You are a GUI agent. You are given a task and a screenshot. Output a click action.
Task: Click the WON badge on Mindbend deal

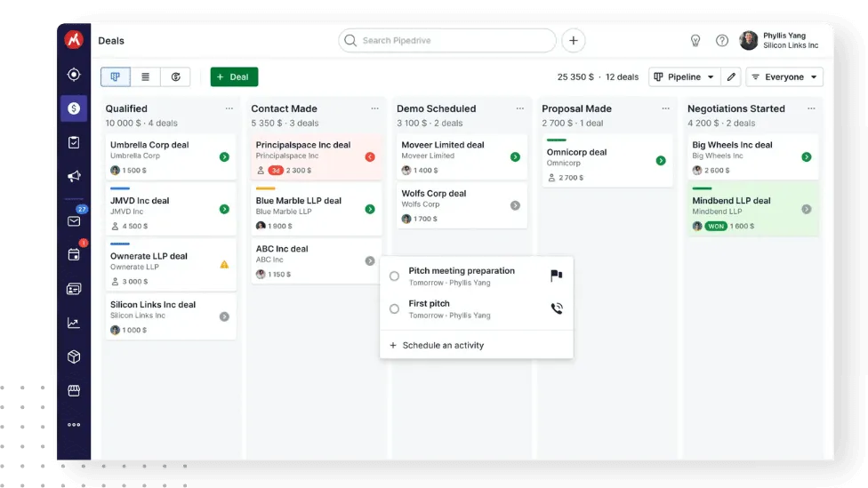coord(716,227)
